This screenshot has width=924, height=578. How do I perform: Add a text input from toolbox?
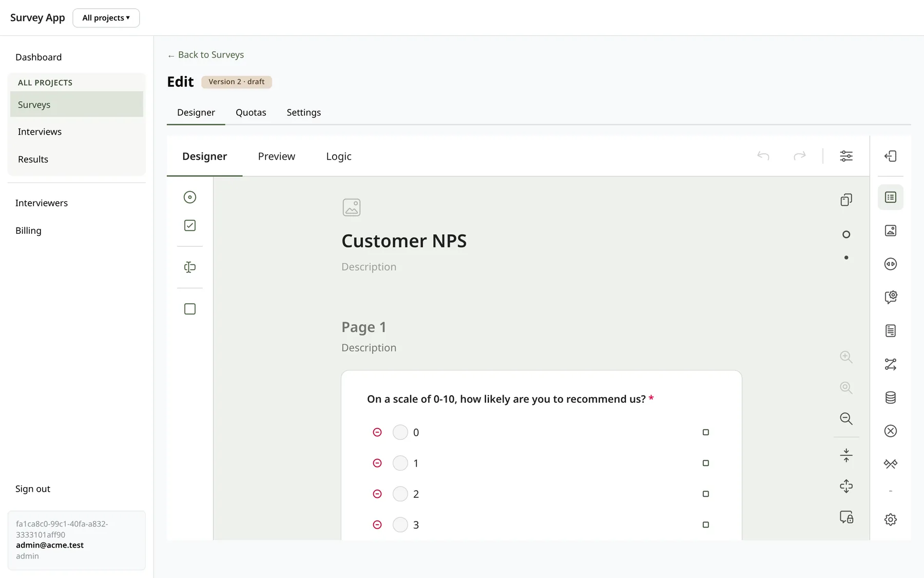point(190,267)
